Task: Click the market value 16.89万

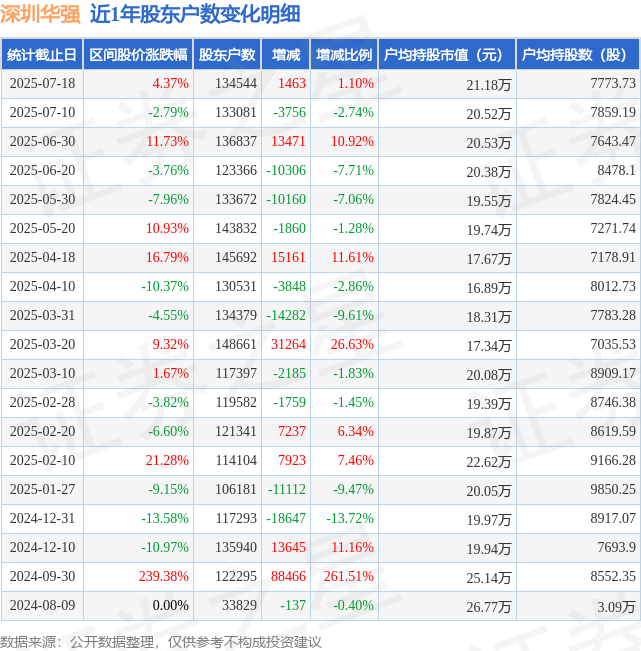Action: coord(489,289)
